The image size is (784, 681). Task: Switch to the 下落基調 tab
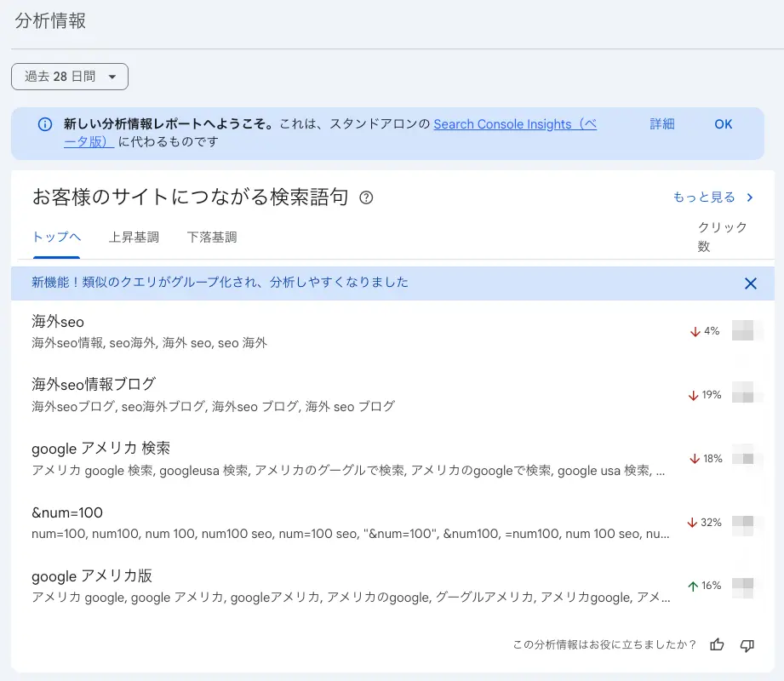tap(211, 237)
